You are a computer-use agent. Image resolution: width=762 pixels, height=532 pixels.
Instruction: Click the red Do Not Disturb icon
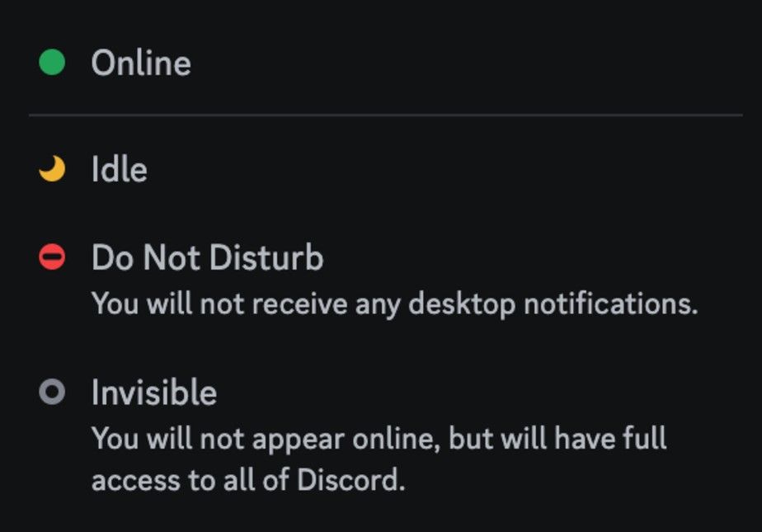click(52, 257)
